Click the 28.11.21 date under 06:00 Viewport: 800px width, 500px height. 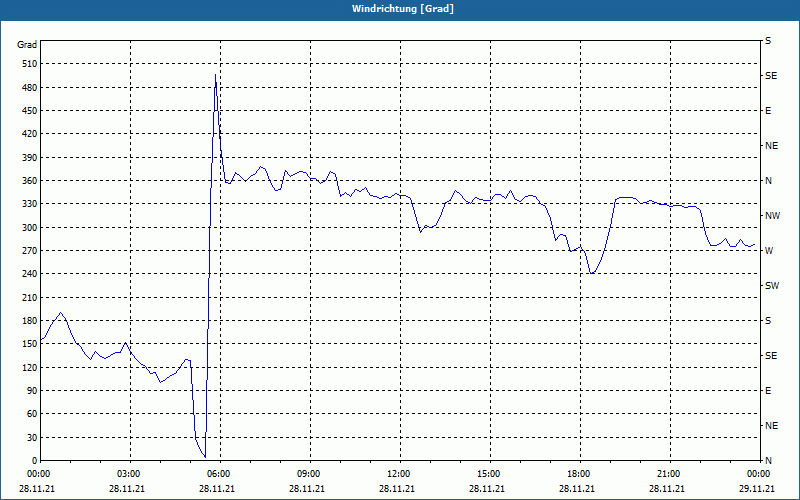(217, 488)
